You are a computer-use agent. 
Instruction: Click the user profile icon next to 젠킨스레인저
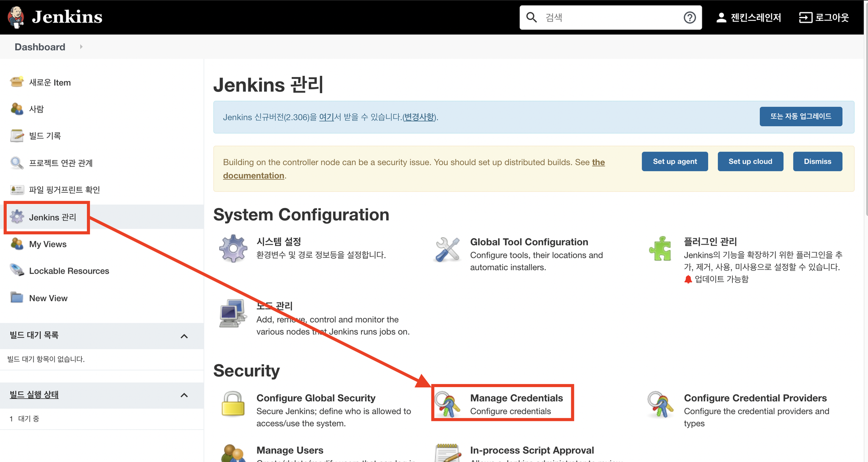click(x=721, y=17)
